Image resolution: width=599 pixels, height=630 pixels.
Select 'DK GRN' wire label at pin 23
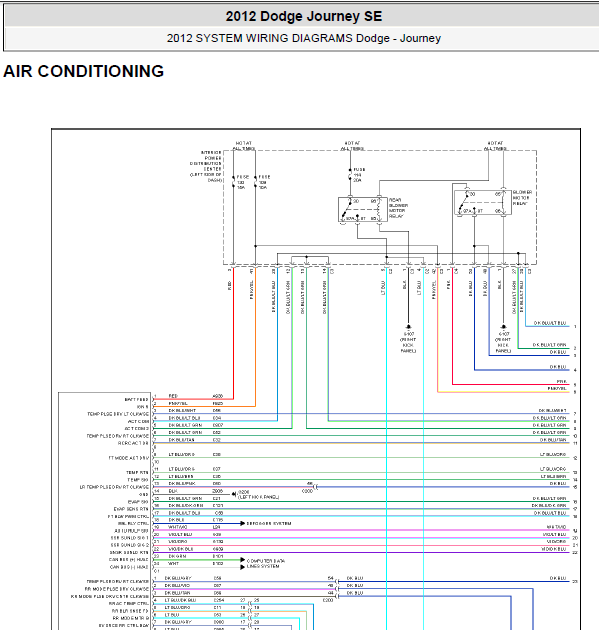pyautogui.click(x=177, y=556)
